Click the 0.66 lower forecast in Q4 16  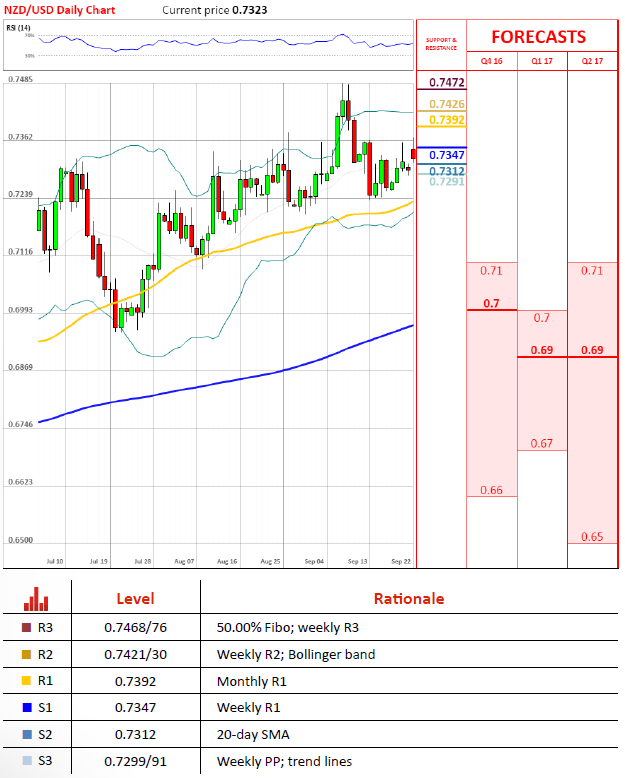(x=491, y=490)
